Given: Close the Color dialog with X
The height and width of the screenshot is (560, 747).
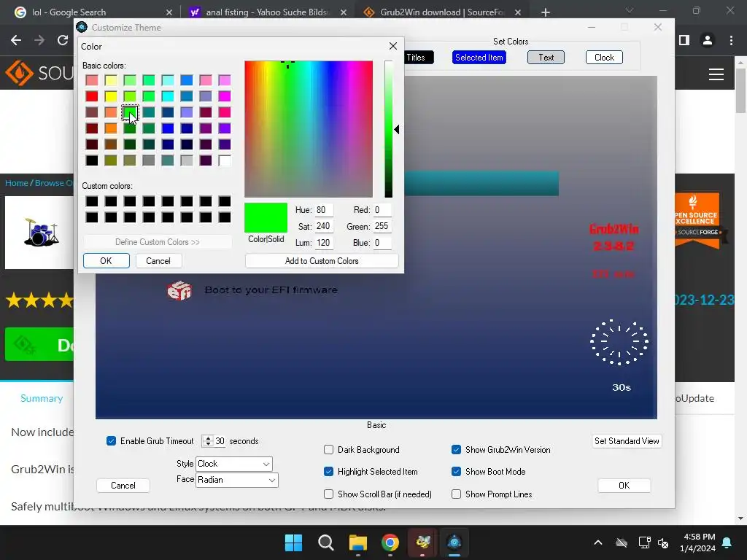Looking at the screenshot, I should (393, 46).
